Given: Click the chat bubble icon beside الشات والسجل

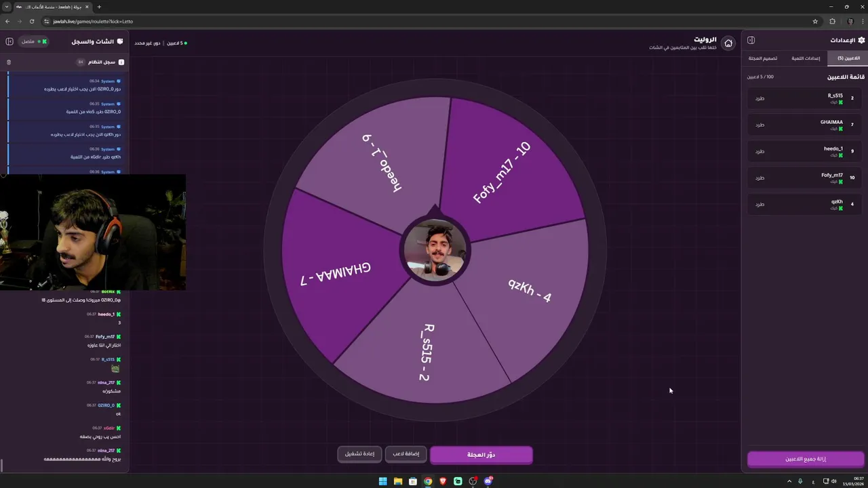Looking at the screenshot, I should click(x=120, y=41).
